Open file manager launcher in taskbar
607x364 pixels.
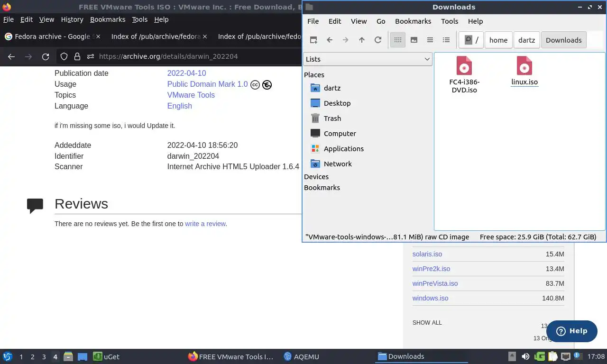[68, 357]
